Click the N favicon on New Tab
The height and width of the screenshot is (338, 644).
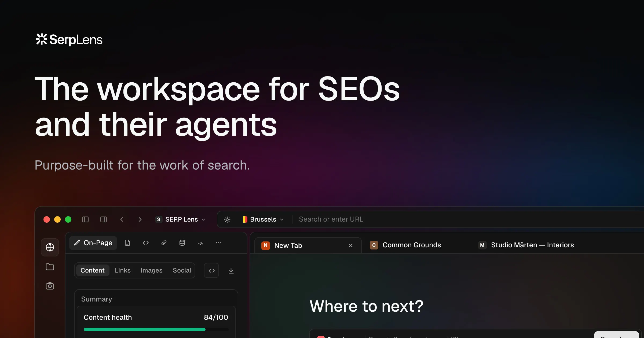click(x=266, y=245)
